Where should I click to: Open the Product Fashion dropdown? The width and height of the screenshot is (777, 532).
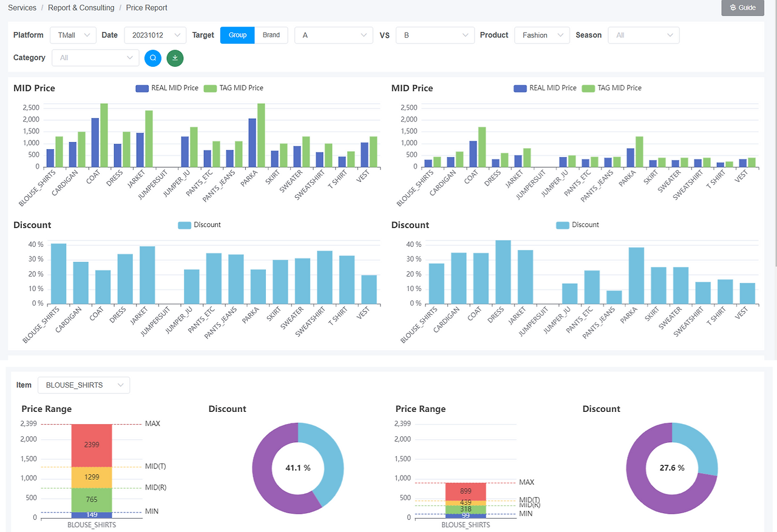[542, 35]
